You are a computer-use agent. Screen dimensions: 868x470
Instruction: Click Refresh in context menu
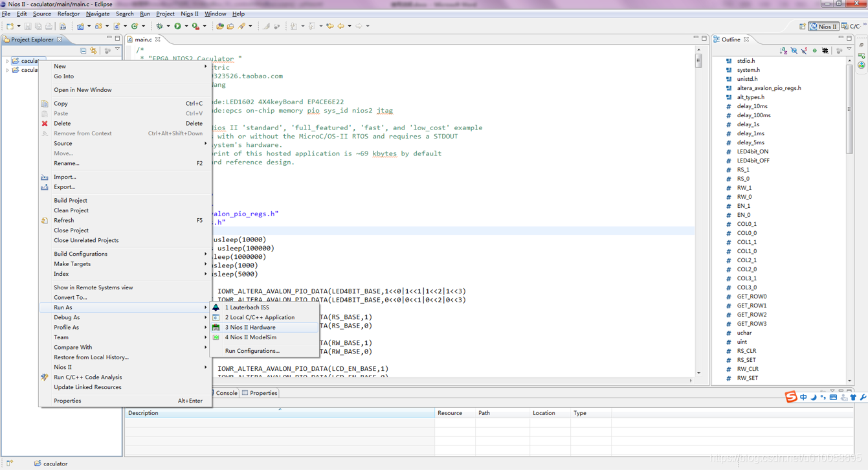click(x=126, y=221)
